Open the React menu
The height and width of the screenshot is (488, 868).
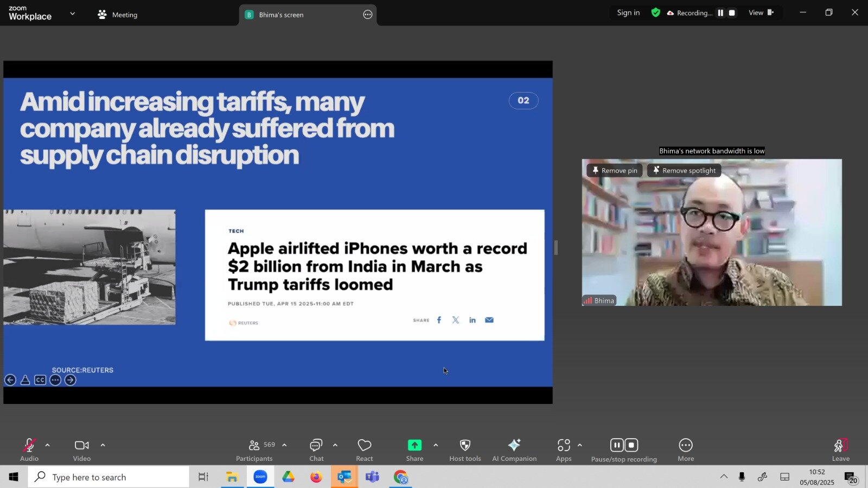pos(365,450)
